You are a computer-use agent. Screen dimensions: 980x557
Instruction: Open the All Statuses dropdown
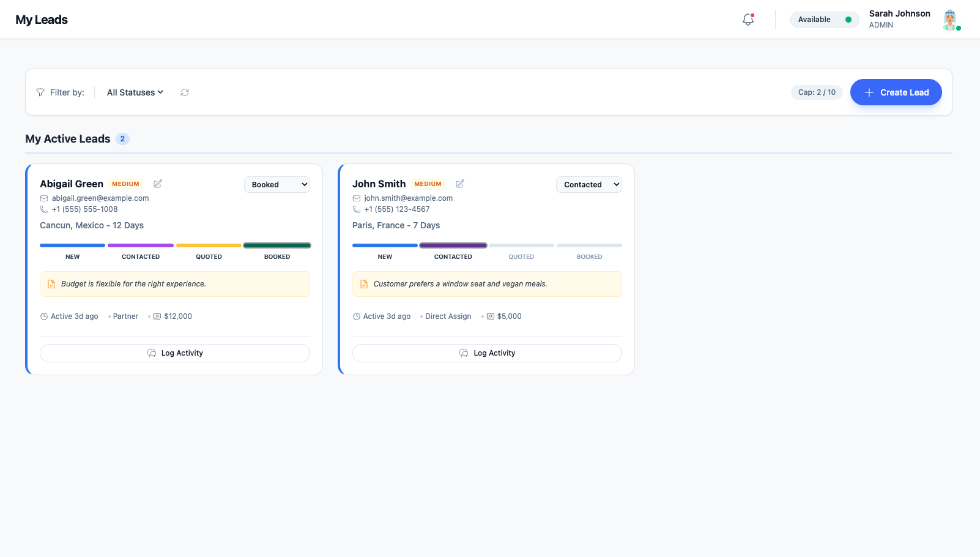pos(134,92)
